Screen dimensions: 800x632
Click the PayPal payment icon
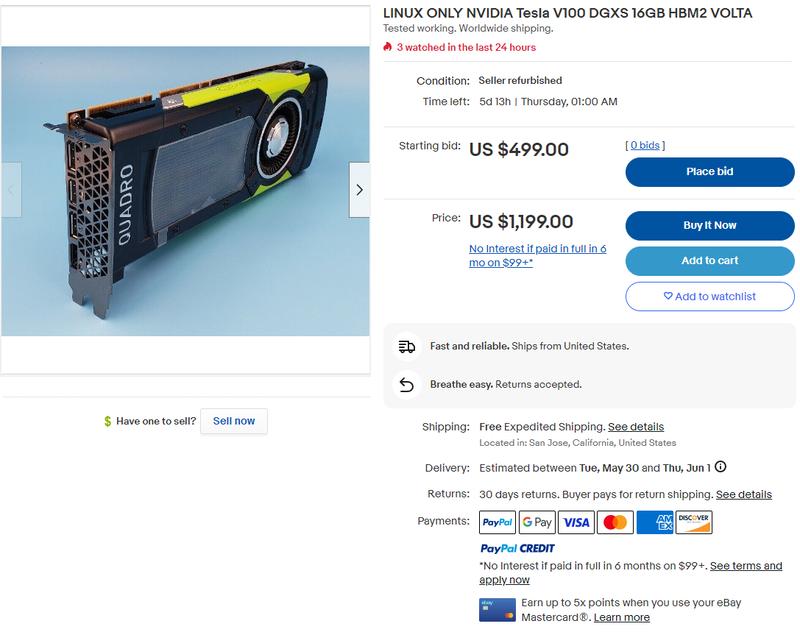(497, 522)
